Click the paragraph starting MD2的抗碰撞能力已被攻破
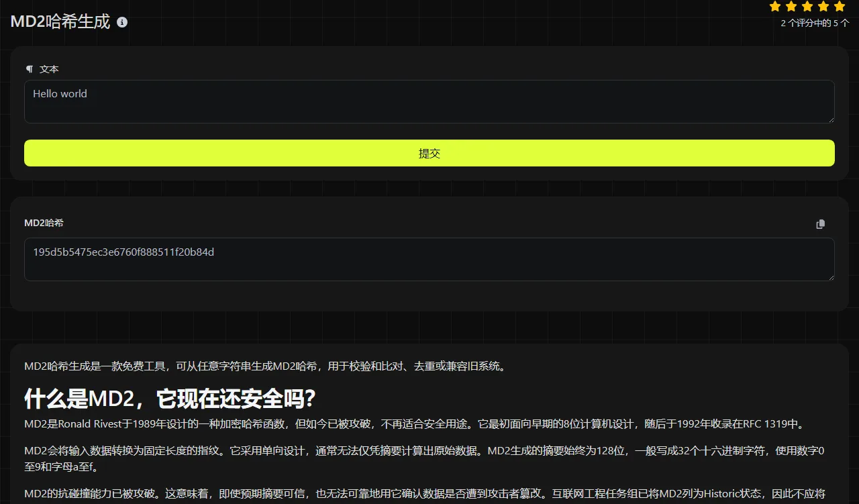 pyautogui.click(x=424, y=493)
